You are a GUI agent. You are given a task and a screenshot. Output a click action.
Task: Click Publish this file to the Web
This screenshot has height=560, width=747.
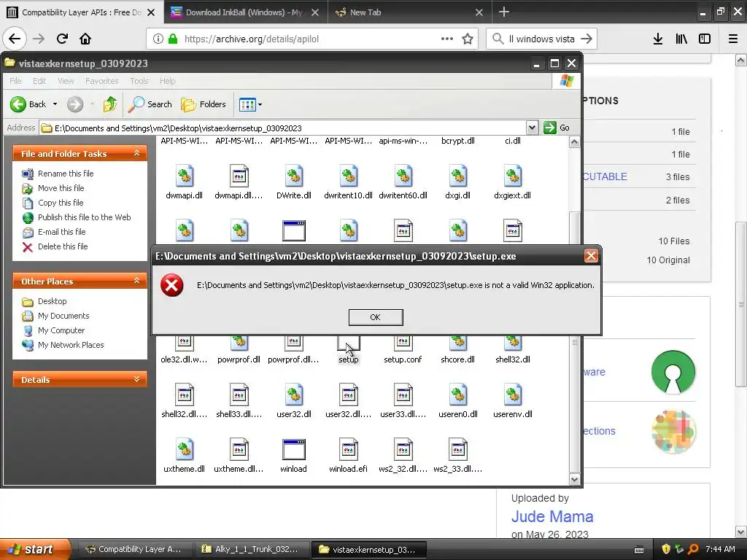85,217
